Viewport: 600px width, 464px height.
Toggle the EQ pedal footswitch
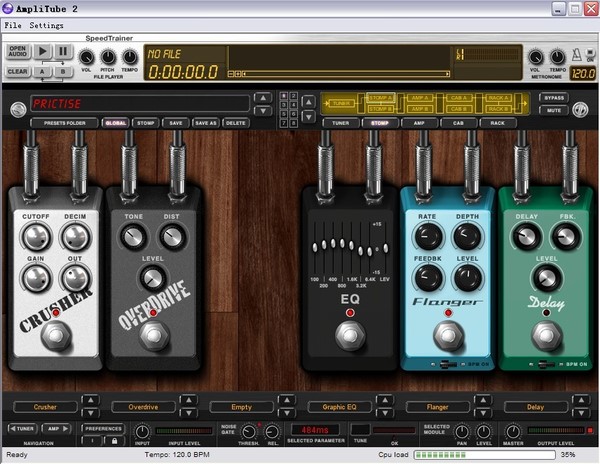[x=350, y=336]
